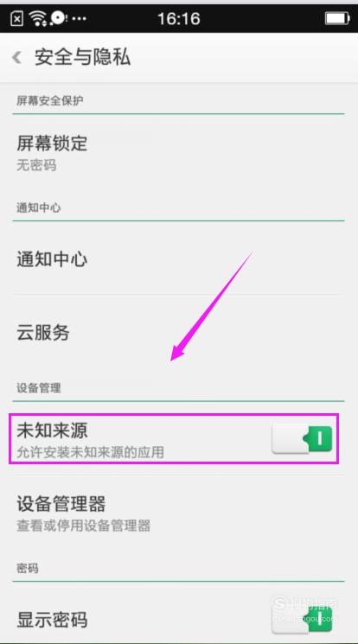Tap the 安全与隐私 page title
The height and width of the screenshot is (644, 358).
82,57
